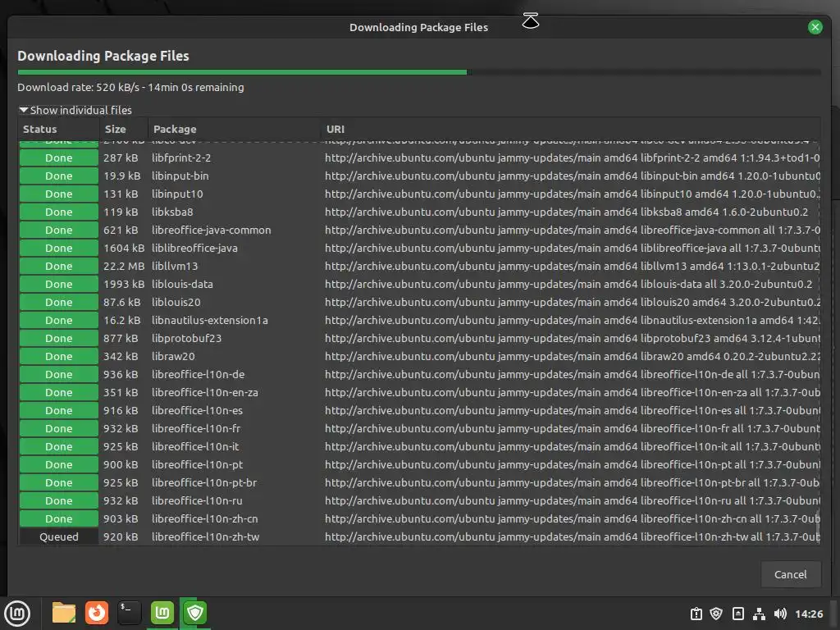
Task: Click the 1993 kB size cell
Action: [124, 284]
